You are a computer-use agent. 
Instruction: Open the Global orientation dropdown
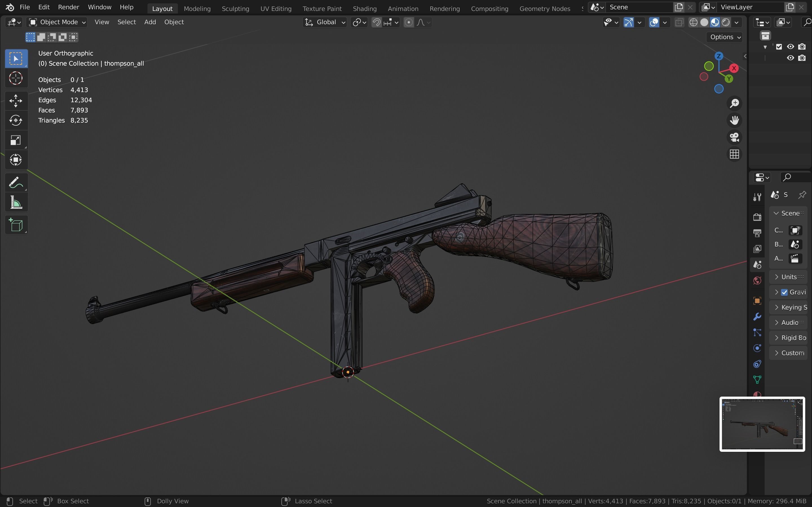(325, 22)
